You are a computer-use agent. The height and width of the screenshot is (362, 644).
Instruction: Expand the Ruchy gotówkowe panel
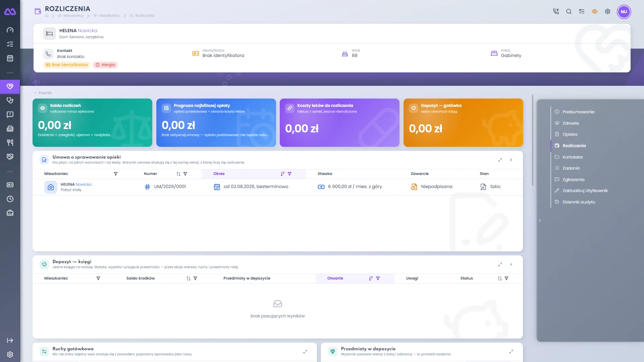point(305,352)
